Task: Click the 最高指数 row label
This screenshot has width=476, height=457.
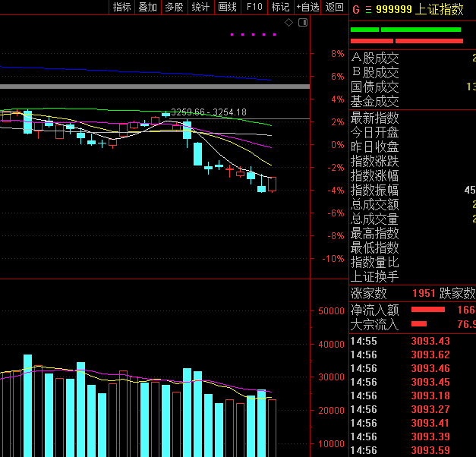Action: (374, 234)
